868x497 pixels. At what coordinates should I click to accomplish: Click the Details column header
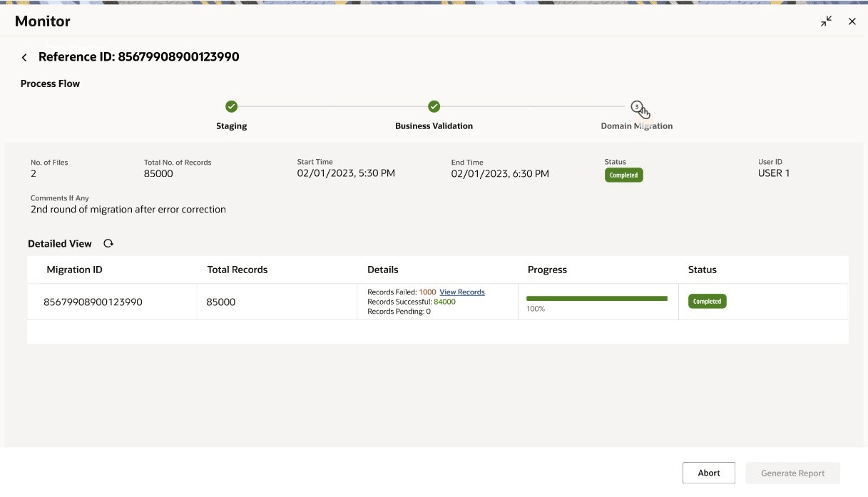(x=383, y=270)
